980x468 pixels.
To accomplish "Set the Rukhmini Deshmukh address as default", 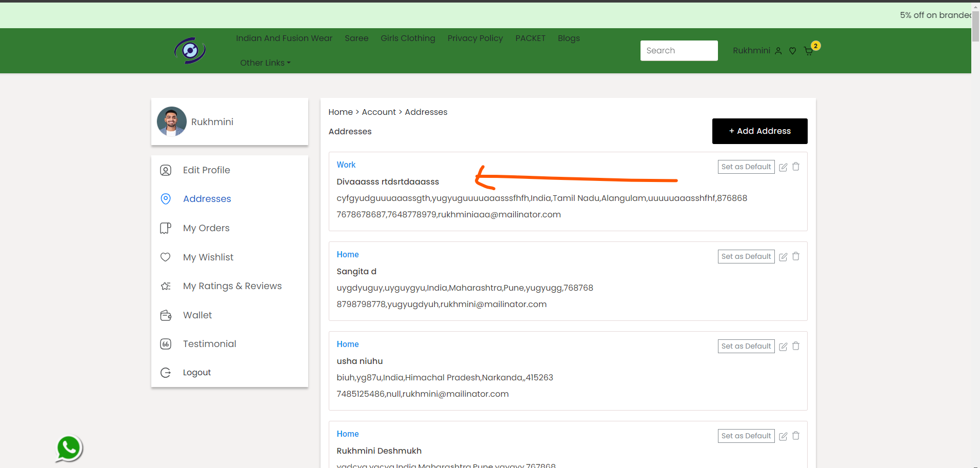I will tap(746, 436).
